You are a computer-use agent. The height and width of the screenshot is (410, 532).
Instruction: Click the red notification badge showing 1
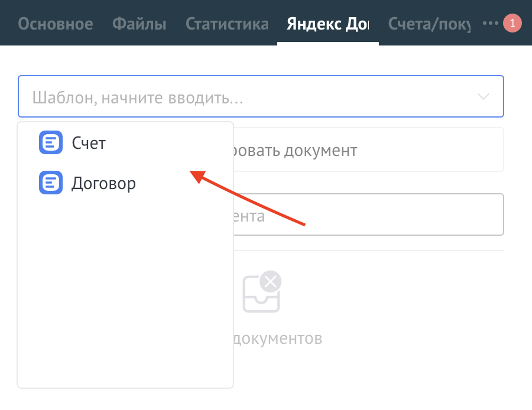point(512,24)
